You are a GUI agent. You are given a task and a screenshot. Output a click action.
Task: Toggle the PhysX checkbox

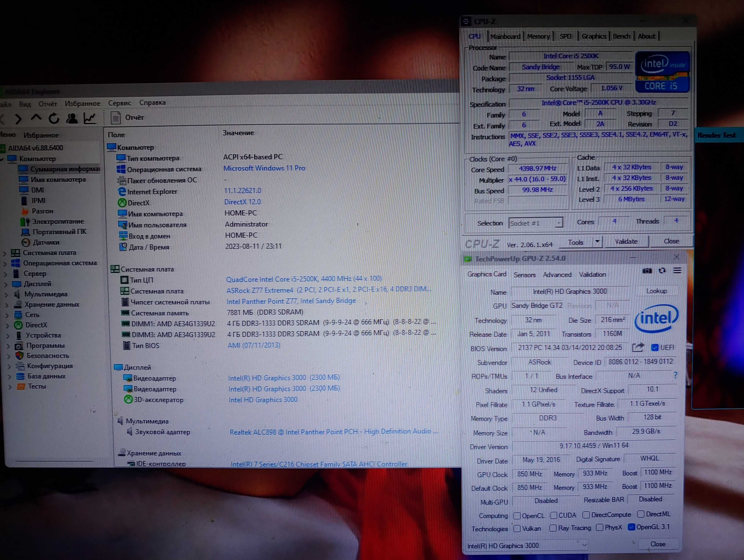pyautogui.click(x=599, y=527)
